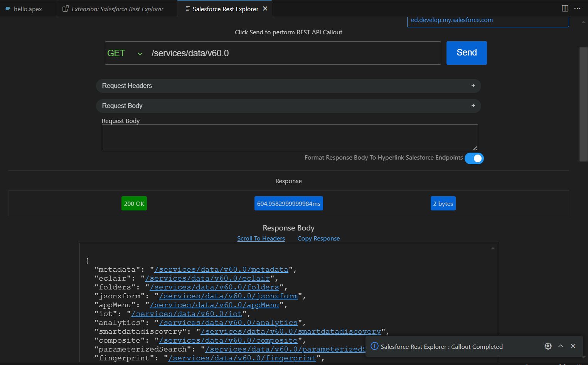Expand the Request Headers section

[x=288, y=86]
